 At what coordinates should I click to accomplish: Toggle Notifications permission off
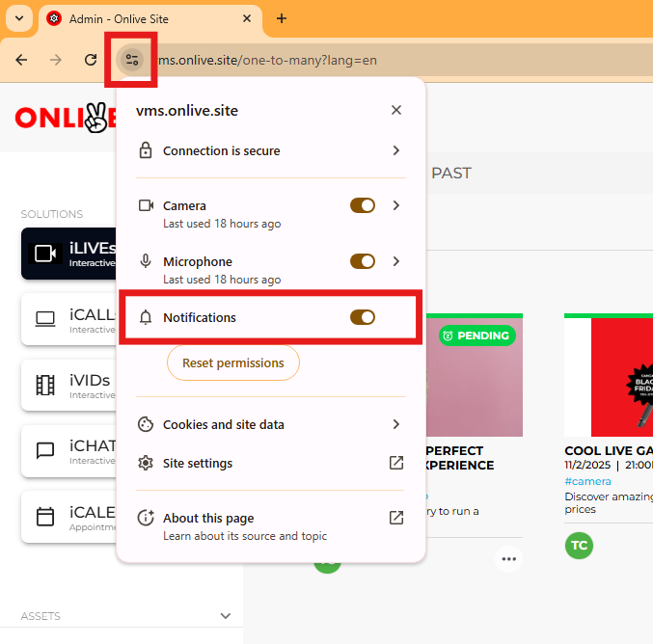pos(363,317)
